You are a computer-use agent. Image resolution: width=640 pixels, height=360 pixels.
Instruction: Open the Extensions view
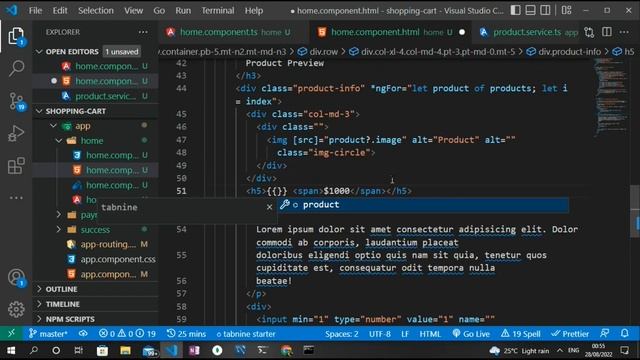[16, 166]
